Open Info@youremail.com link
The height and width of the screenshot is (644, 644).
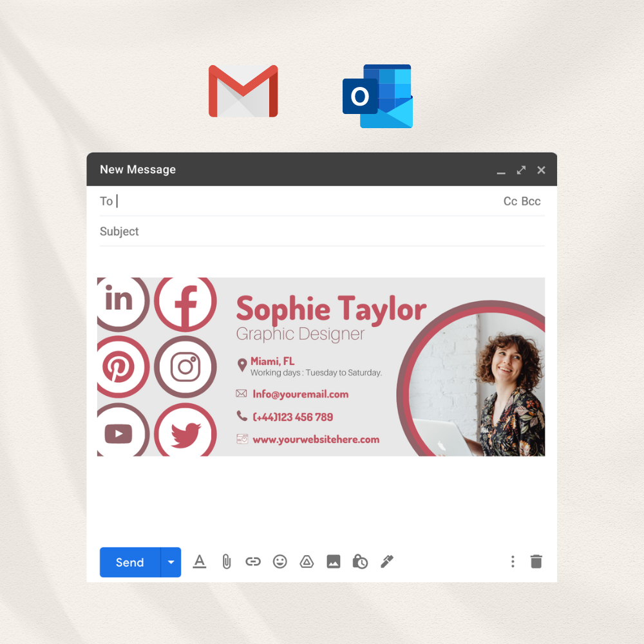coord(300,394)
